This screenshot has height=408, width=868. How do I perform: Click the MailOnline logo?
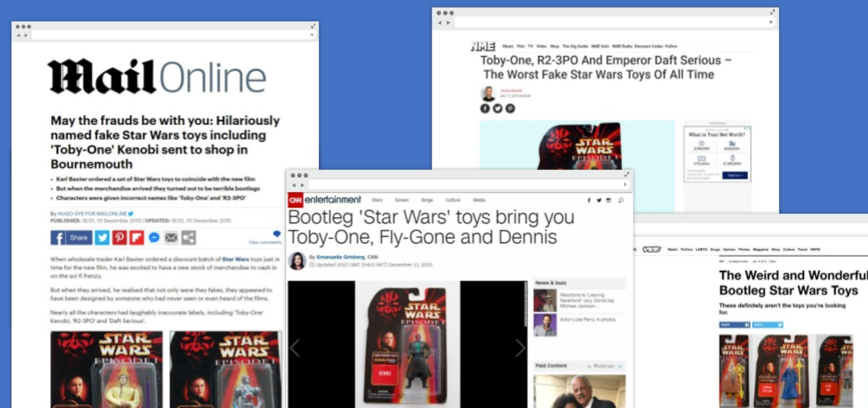pyautogui.click(x=157, y=76)
